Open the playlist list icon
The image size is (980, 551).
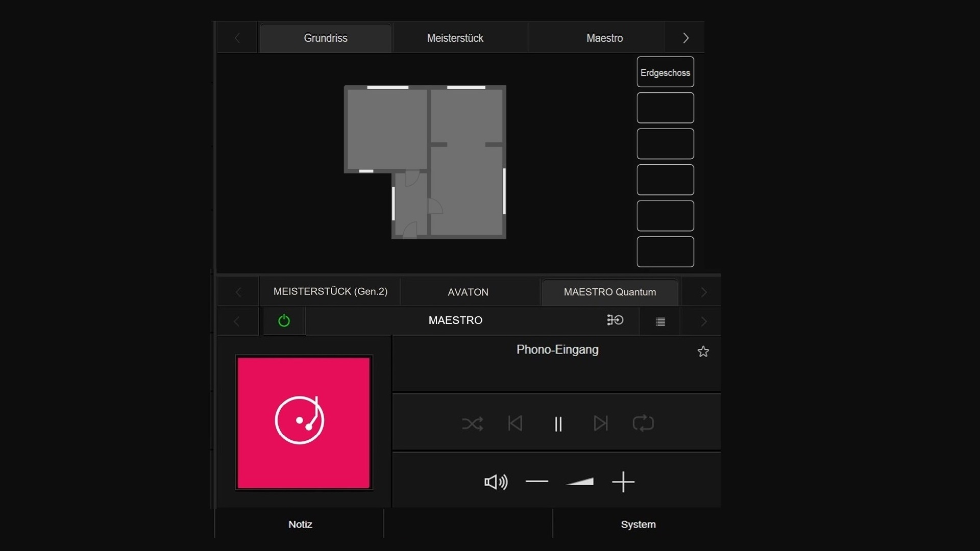(660, 321)
